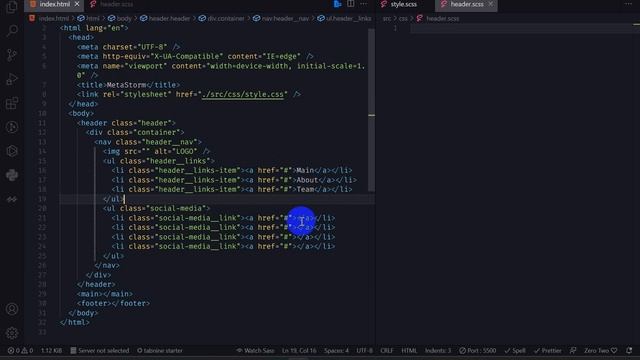The height and width of the screenshot is (360, 640).
Task: Click the split editor right icon
Action: pyautogui.click(x=351, y=4)
